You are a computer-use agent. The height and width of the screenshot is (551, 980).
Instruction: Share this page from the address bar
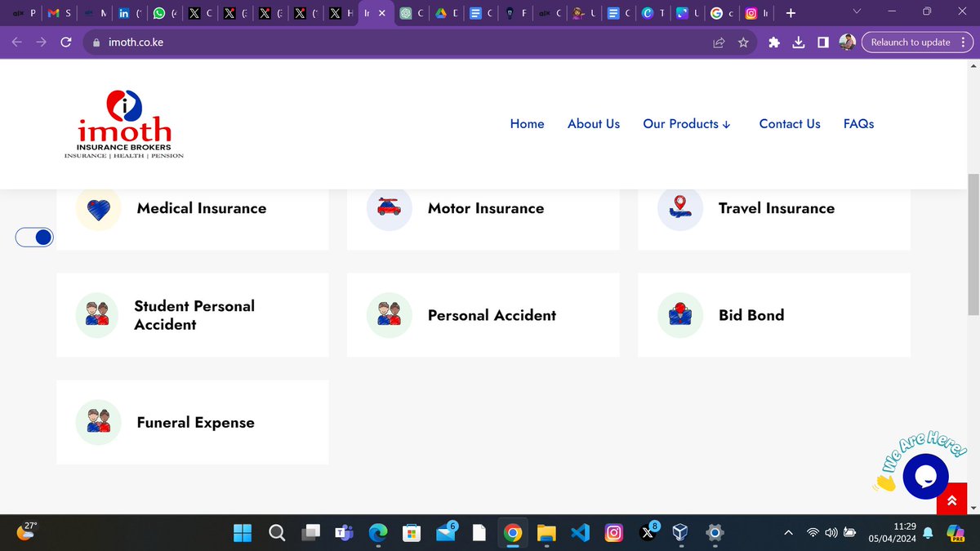point(719,42)
